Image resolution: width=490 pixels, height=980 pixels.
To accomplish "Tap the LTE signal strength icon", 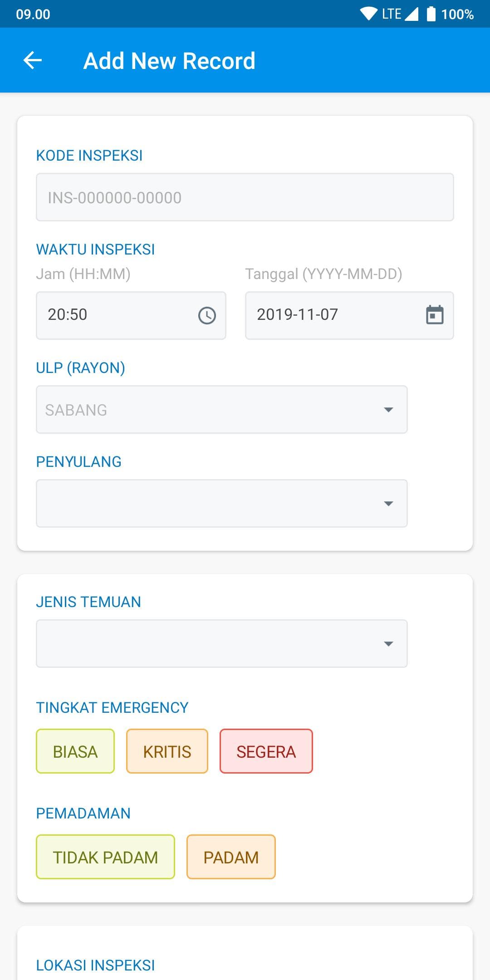I will pyautogui.click(x=411, y=14).
